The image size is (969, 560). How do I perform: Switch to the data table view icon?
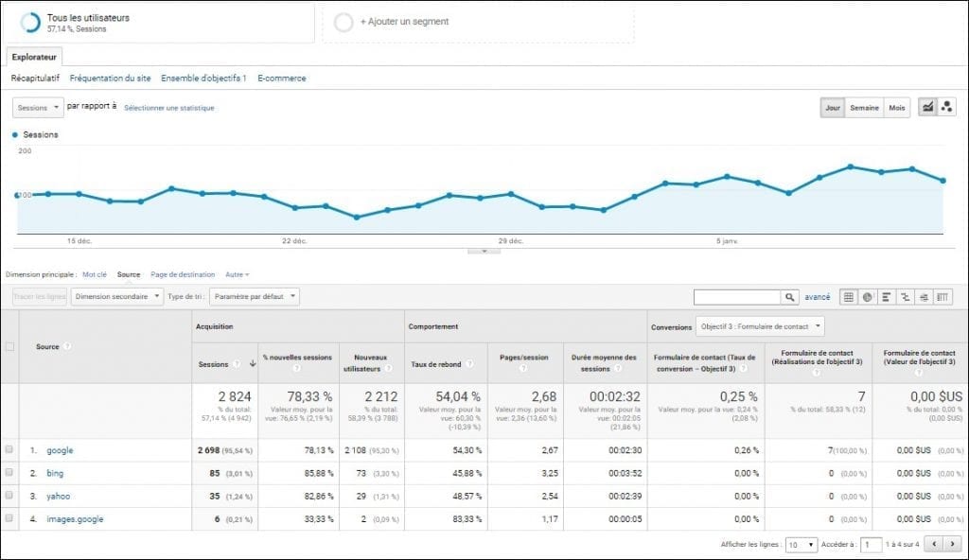[x=849, y=297]
